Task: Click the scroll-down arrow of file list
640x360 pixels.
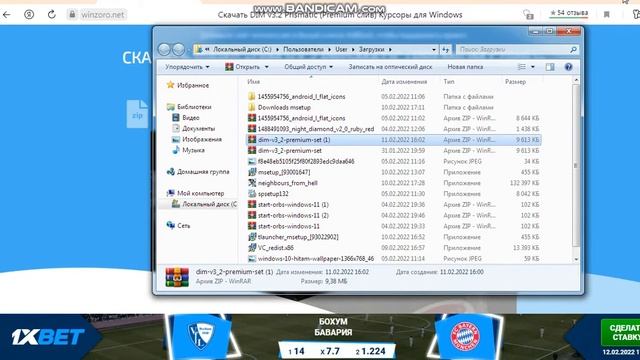Action: 576,259
